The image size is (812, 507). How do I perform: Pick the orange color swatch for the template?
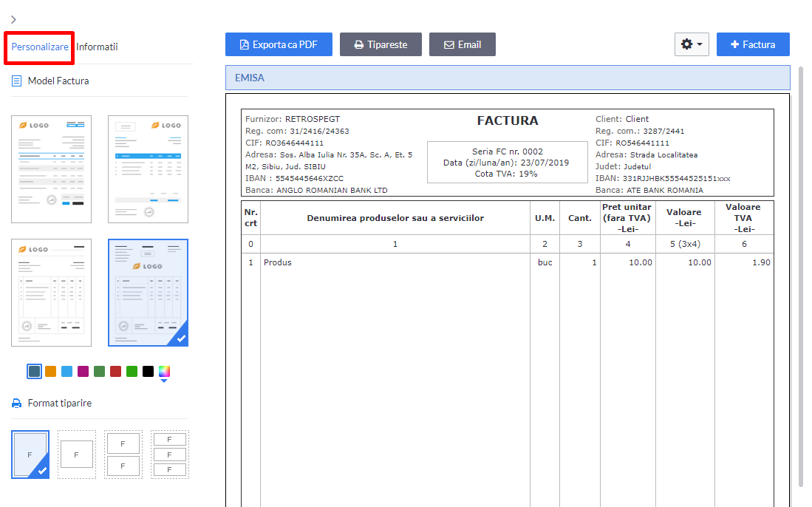(x=50, y=371)
